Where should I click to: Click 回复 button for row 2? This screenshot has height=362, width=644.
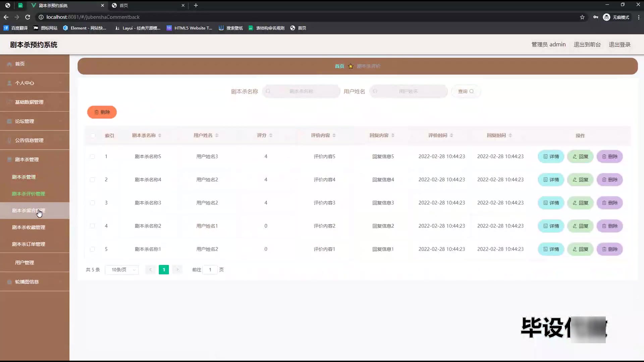580,180
